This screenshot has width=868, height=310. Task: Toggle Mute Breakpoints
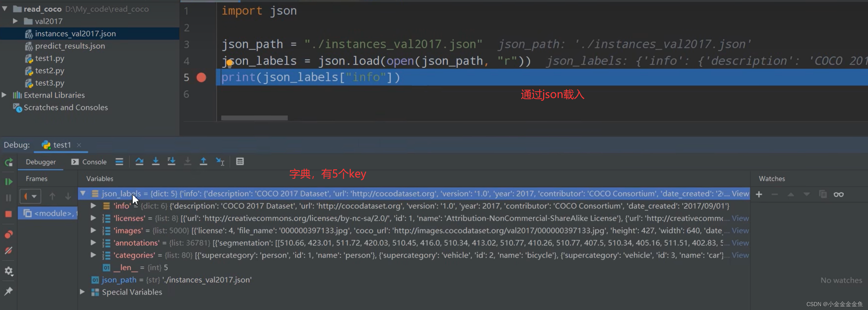9,250
